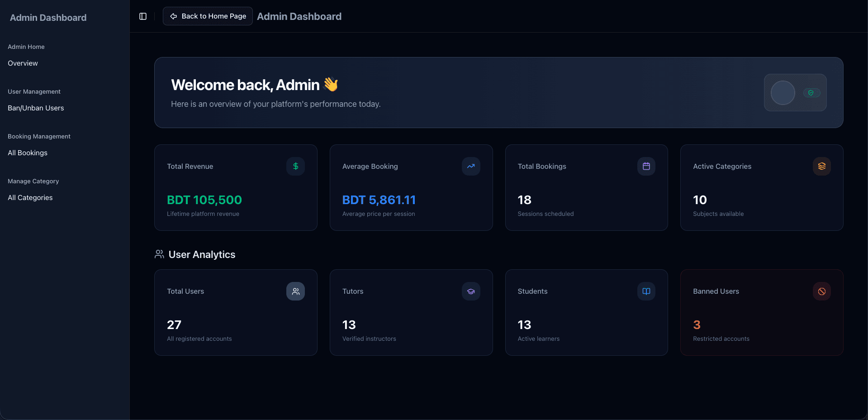The width and height of the screenshot is (868, 420).
Task: Open All Categories in sidebar
Action: click(x=30, y=198)
